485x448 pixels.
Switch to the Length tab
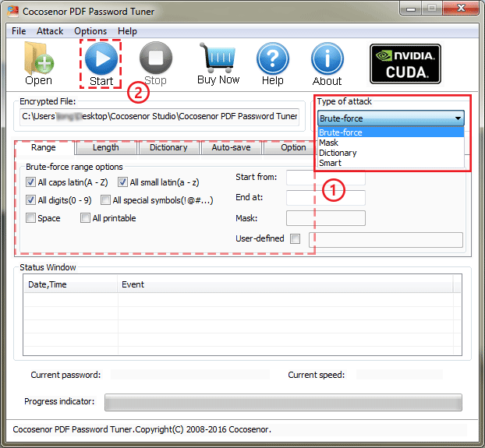click(106, 148)
